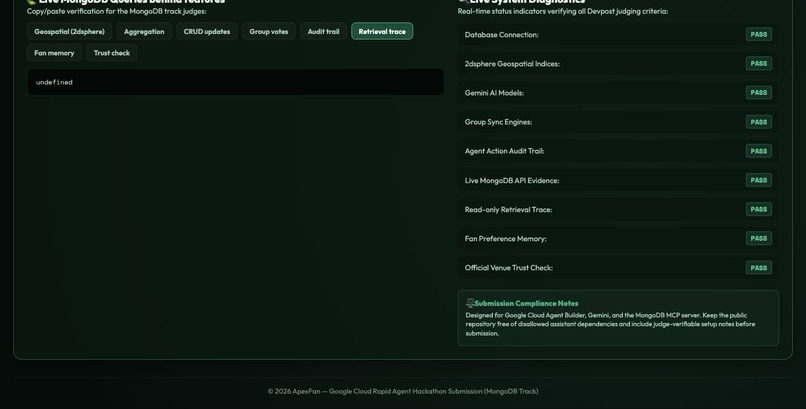Click the Fan Preference Memory: label
The height and width of the screenshot is (409, 806).
pyautogui.click(x=505, y=239)
